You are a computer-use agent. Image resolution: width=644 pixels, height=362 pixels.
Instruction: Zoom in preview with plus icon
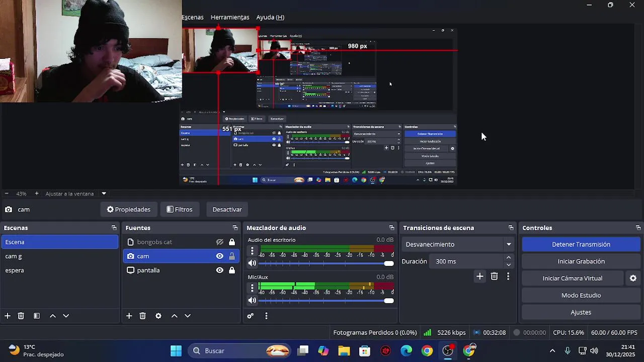pyautogui.click(x=36, y=194)
